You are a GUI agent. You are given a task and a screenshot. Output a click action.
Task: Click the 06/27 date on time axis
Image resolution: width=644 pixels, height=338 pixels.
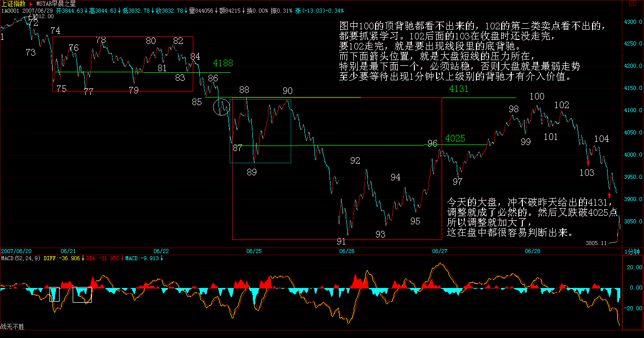[440, 251]
